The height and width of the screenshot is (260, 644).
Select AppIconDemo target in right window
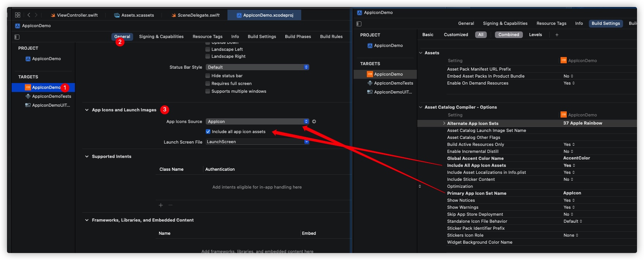pyautogui.click(x=385, y=74)
